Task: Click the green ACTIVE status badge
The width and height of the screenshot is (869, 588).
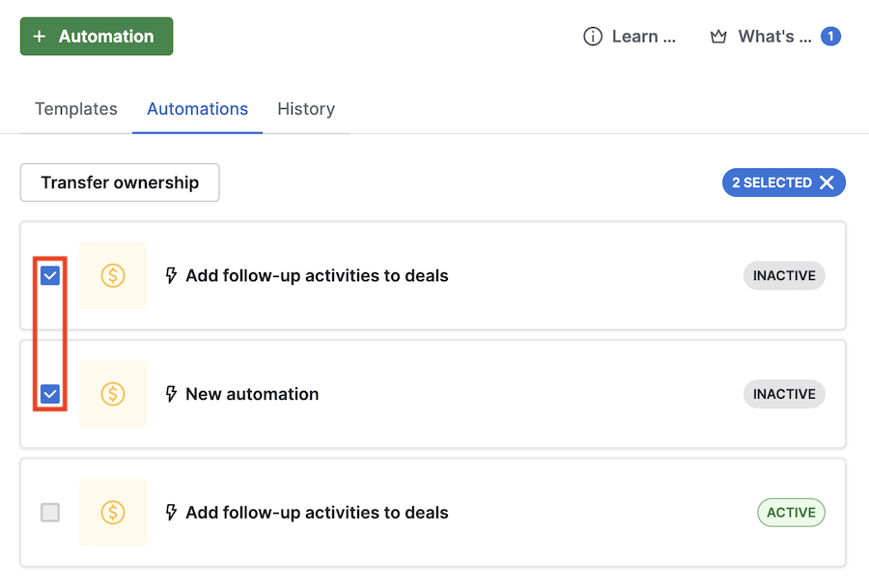Action: (791, 513)
